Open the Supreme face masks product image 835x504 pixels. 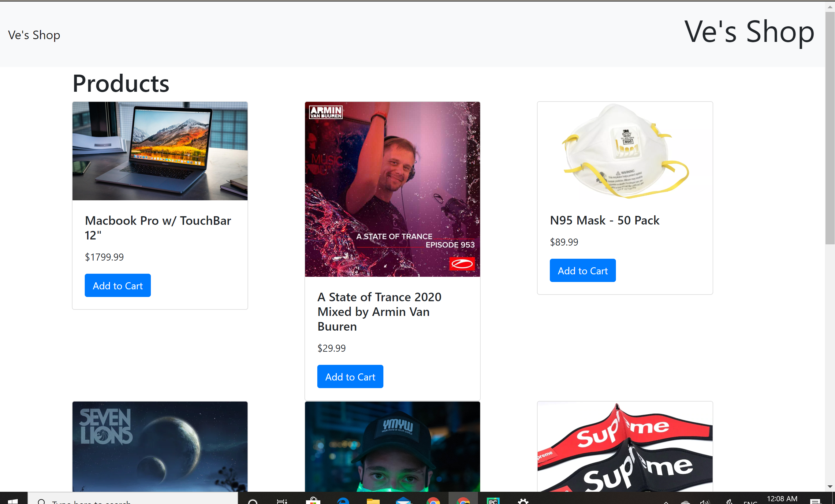click(625, 447)
